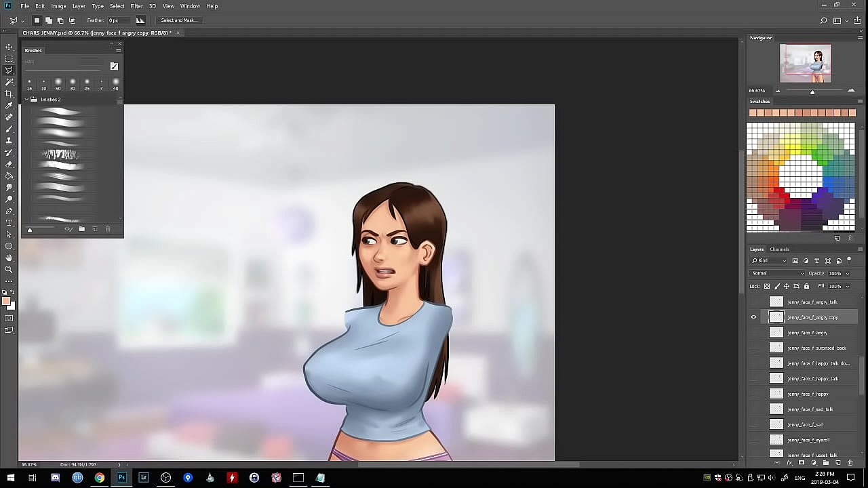Show the jenny_face_f_happy layer
Viewport: 868px width, 488px height.
tap(753, 394)
